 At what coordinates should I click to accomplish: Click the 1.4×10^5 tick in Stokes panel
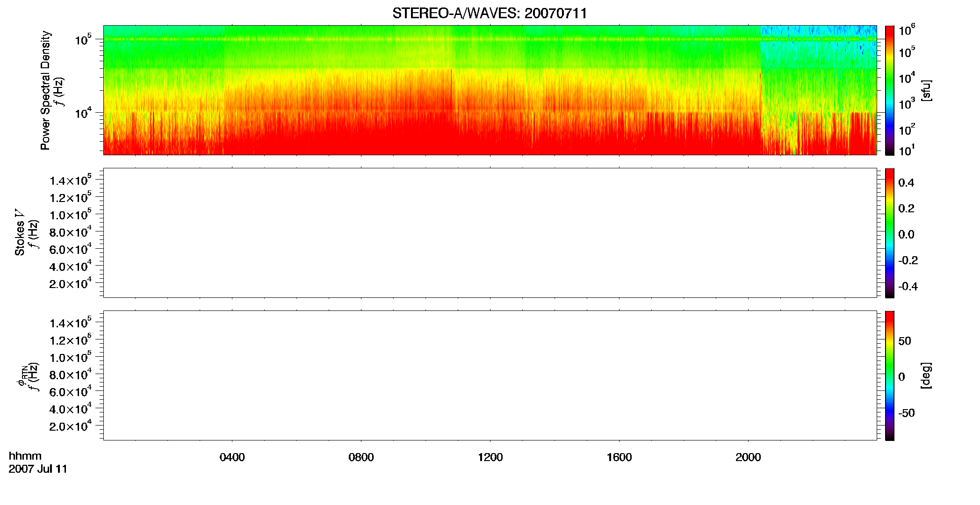point(71,180)
